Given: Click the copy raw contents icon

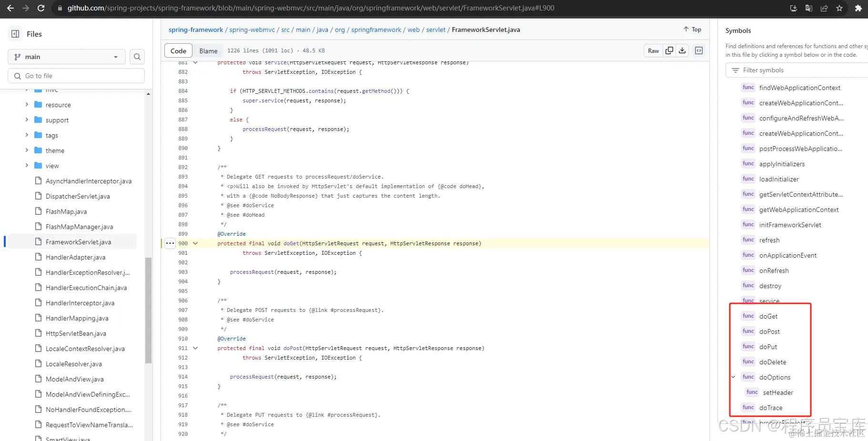Looking at the screenshot, I should coord(668,50).
